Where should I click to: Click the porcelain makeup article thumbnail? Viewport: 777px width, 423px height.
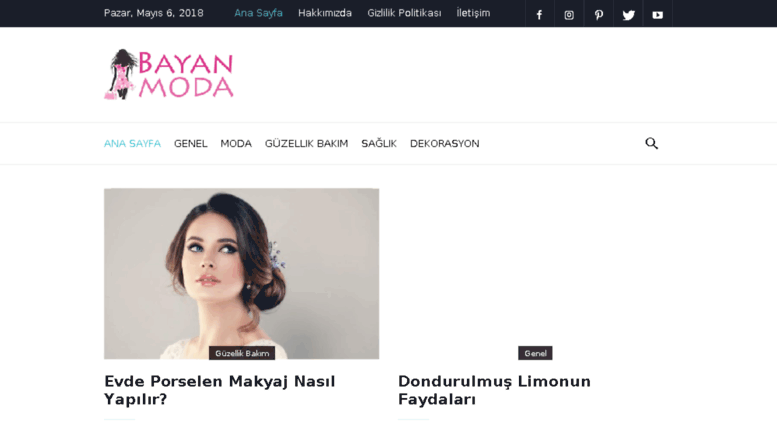click(241, 273)
